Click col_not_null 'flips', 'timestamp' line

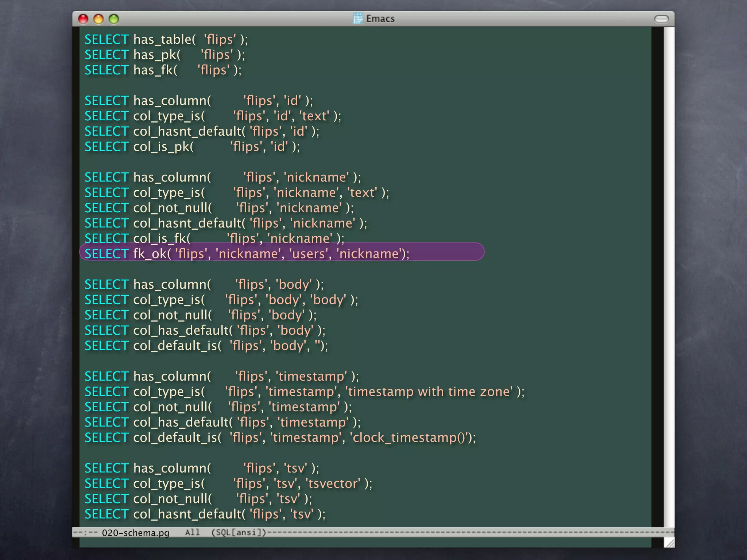(218, 407)
